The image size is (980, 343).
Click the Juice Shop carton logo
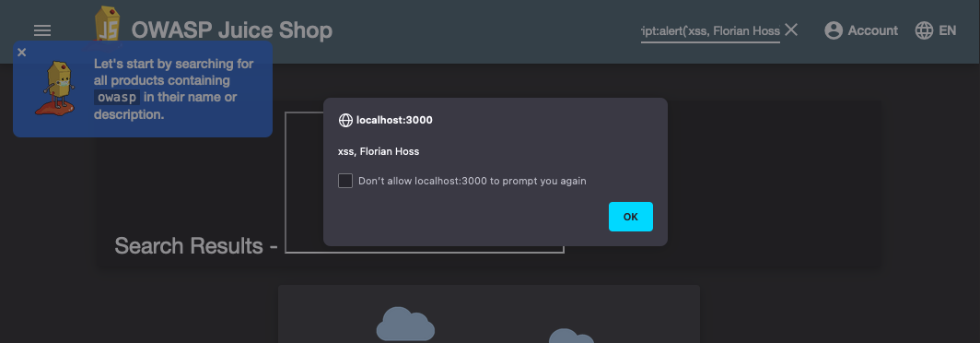(x=107, y=24)
